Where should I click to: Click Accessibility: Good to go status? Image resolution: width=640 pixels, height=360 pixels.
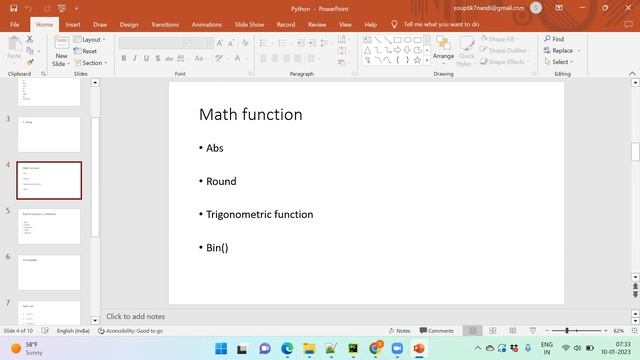coord(130,331)
